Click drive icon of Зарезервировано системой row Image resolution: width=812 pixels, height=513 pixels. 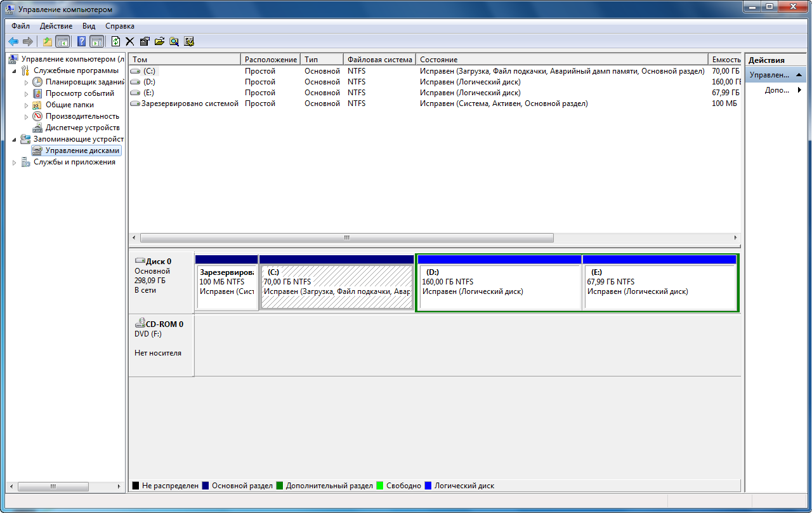pos(135,103)
